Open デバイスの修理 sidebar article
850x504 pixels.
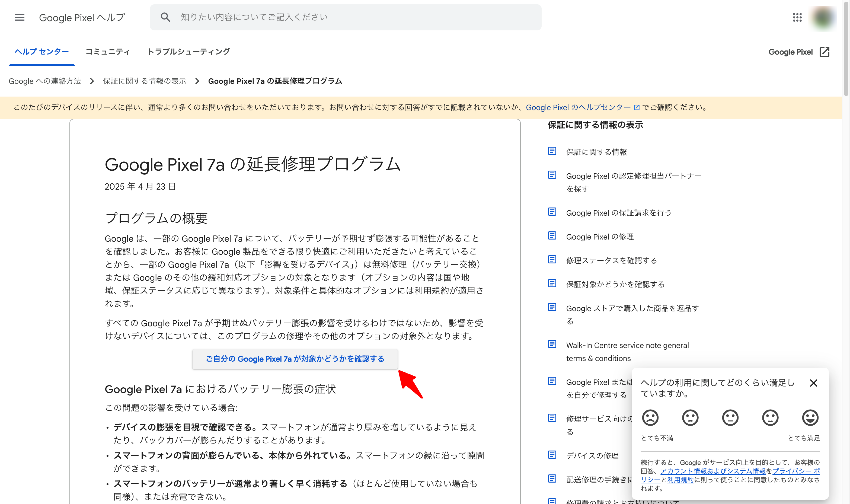pos(592,456)
